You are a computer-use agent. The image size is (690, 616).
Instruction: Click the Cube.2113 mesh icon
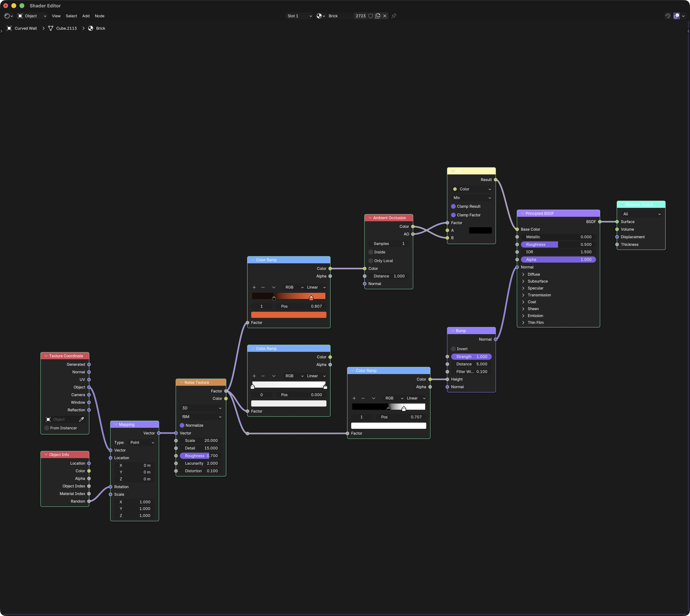pyautogui.click(x=51, y=28)
